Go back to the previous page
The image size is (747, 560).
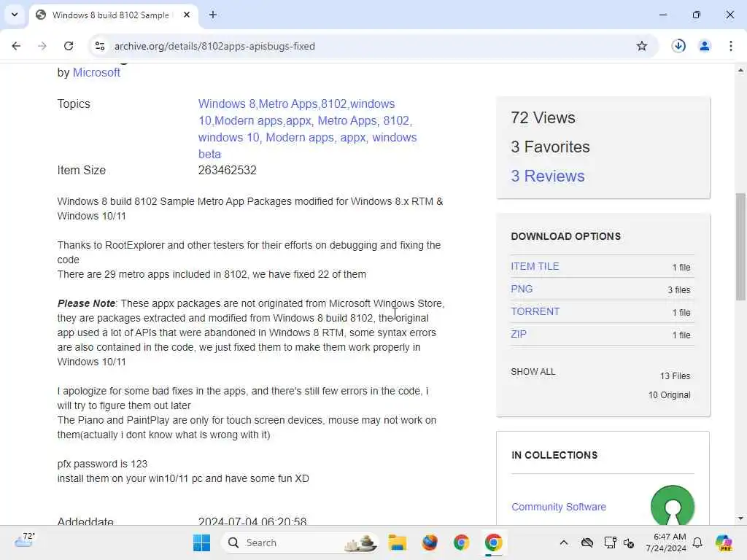(16, 46)
